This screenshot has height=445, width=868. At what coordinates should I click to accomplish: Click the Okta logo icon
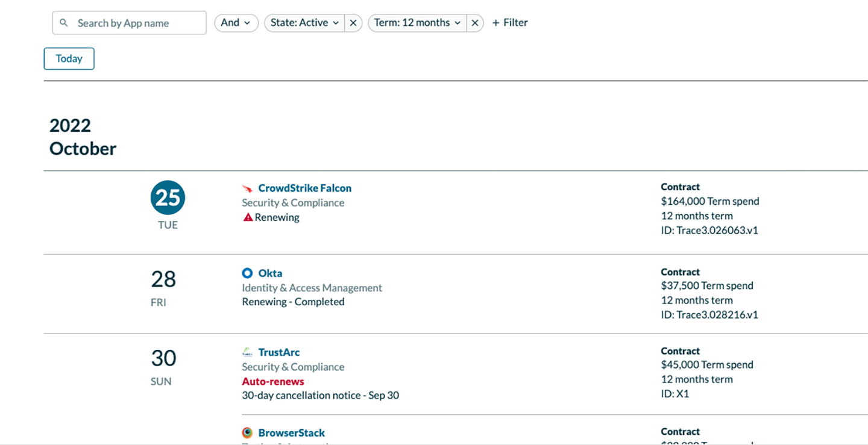coord(247,273)
